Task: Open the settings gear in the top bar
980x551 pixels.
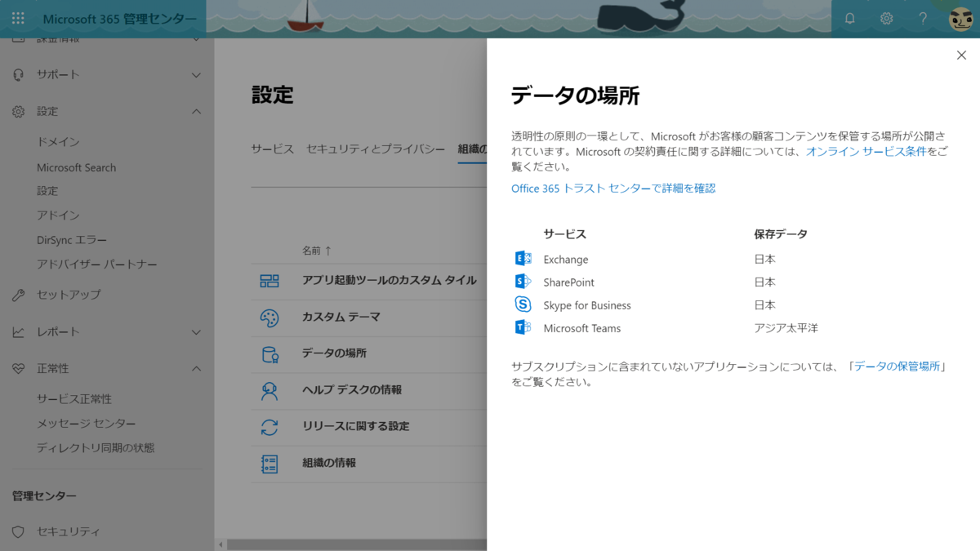Action: click(886, 18)
